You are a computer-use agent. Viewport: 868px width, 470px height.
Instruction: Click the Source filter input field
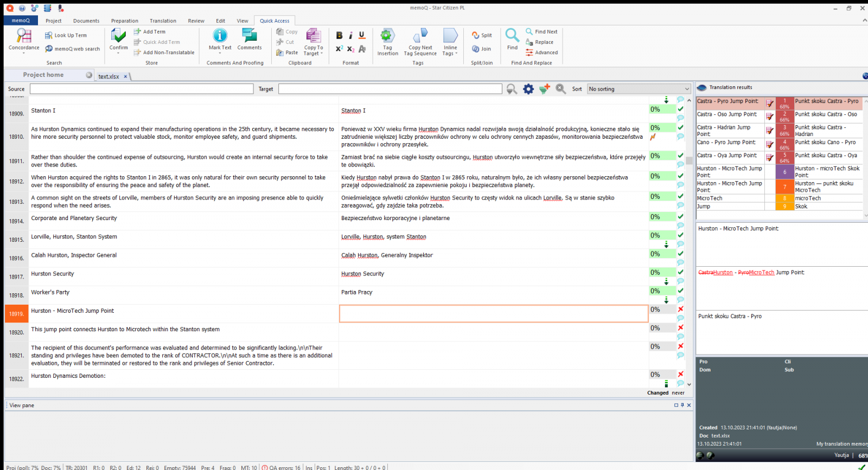[x=142, y=89]
